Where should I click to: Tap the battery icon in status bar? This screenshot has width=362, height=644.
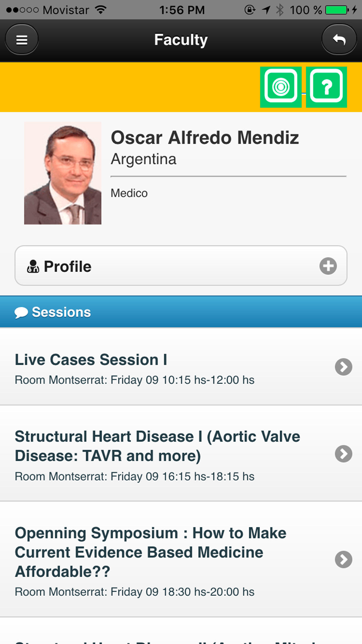pyautogui.click(x=336, y=10)
